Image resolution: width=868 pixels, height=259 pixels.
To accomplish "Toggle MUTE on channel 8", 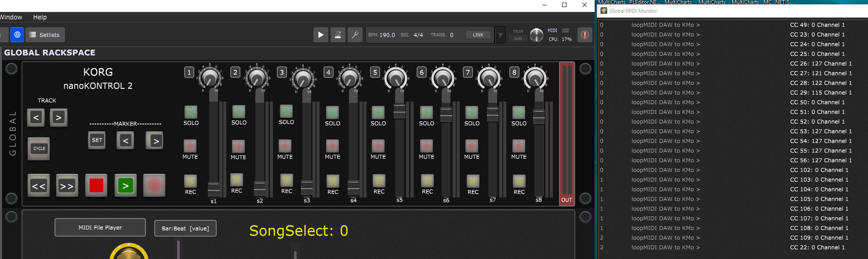I will coord(519,146).
